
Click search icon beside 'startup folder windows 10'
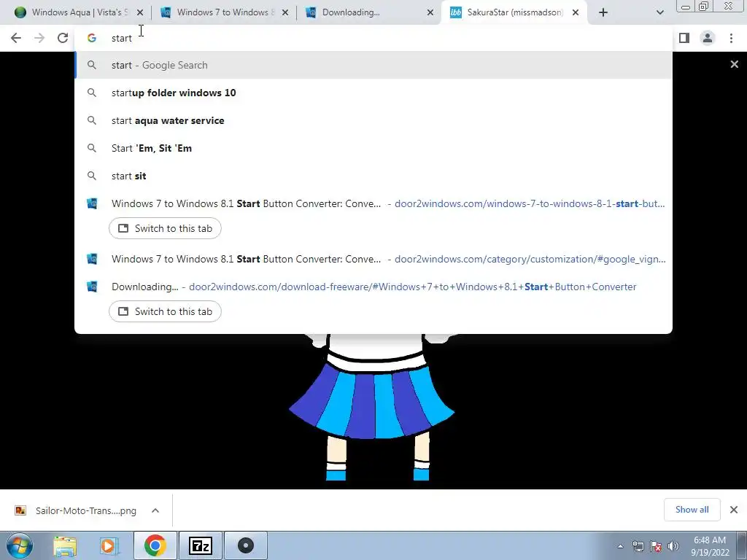point(92,93)
